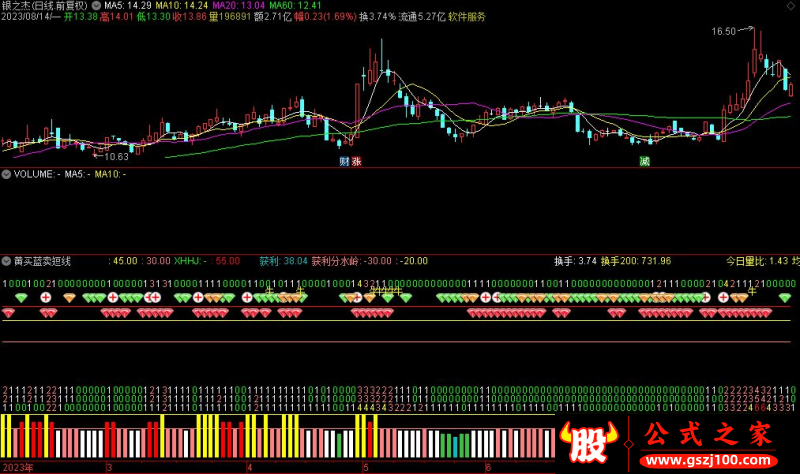
Task: Click the turnover amount 额2.71亿
Action: pos(273,17)
